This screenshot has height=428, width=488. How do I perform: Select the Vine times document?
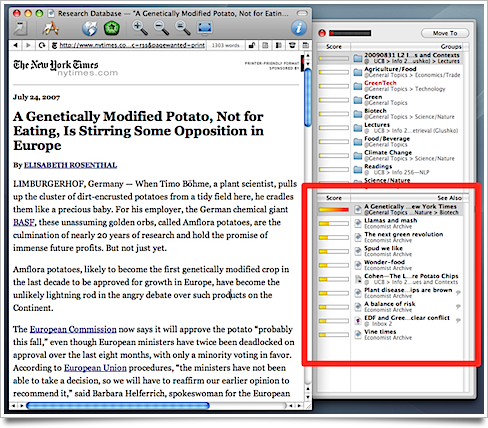[390, 334]
